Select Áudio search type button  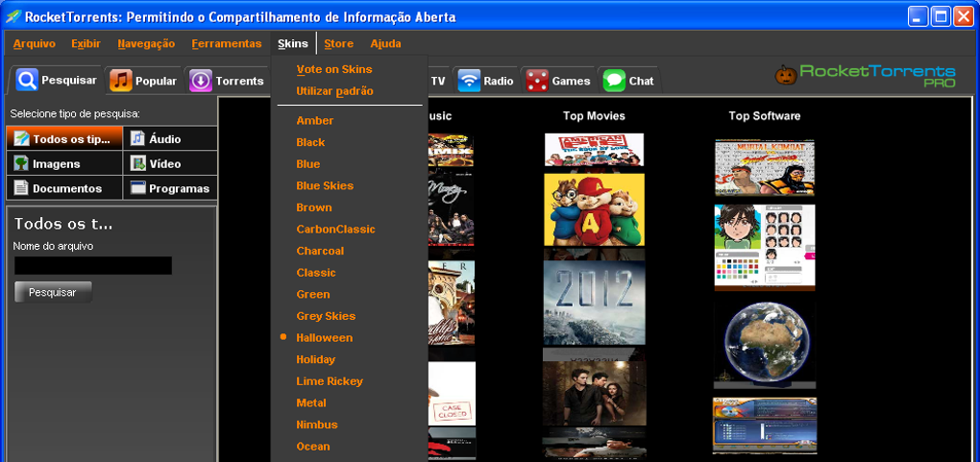click(170, 138)
